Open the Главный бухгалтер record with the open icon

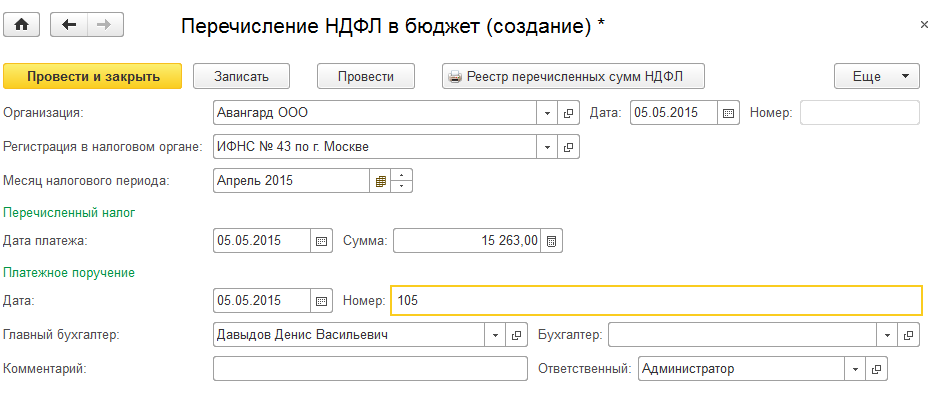pyautogui.click(x=517, y=335)
